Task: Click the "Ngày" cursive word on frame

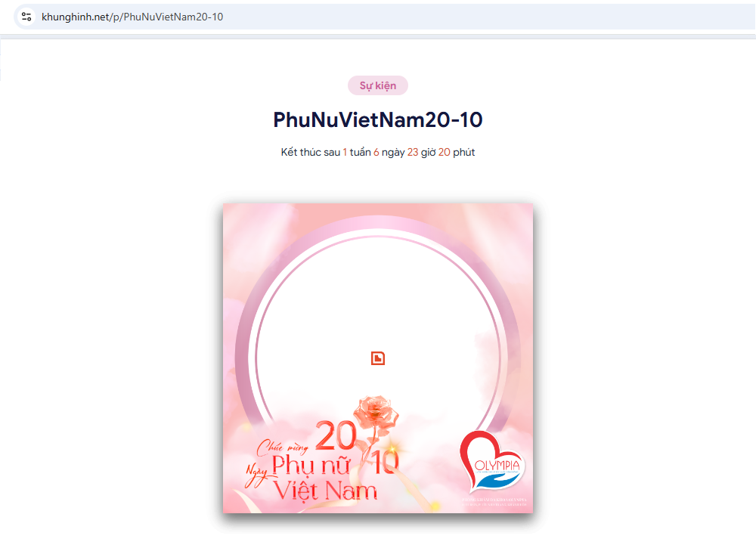Action: [x=256, y=471]
